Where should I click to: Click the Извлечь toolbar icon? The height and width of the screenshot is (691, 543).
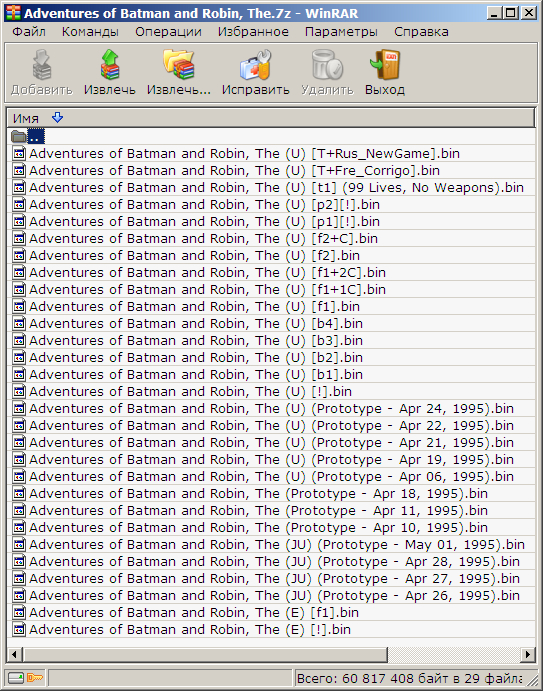click(x=109, y=65)
